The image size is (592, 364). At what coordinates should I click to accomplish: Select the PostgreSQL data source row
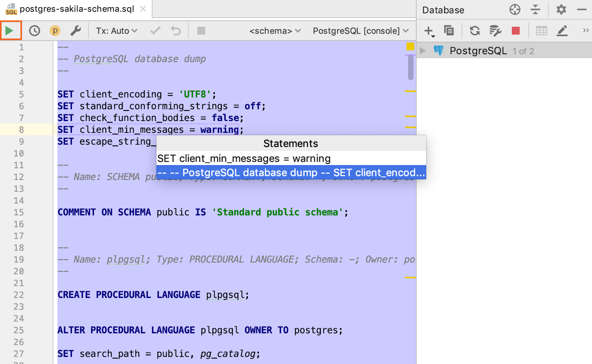(504, 51)
